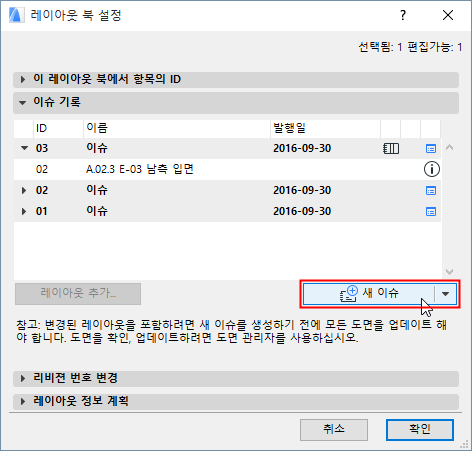Click the help question mark button
The height and width of the screenshot is (451, 472).
point(403,15)
